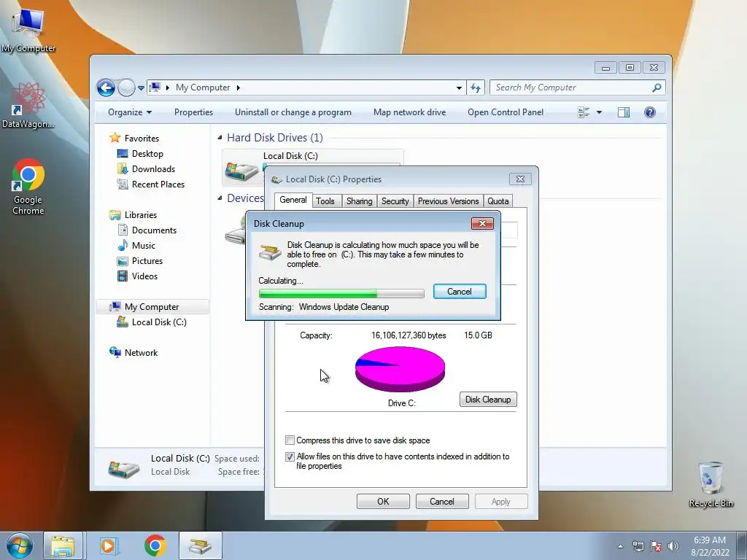
Task: Switch to the Sharing tab
Action: click(x=359, y=201)
